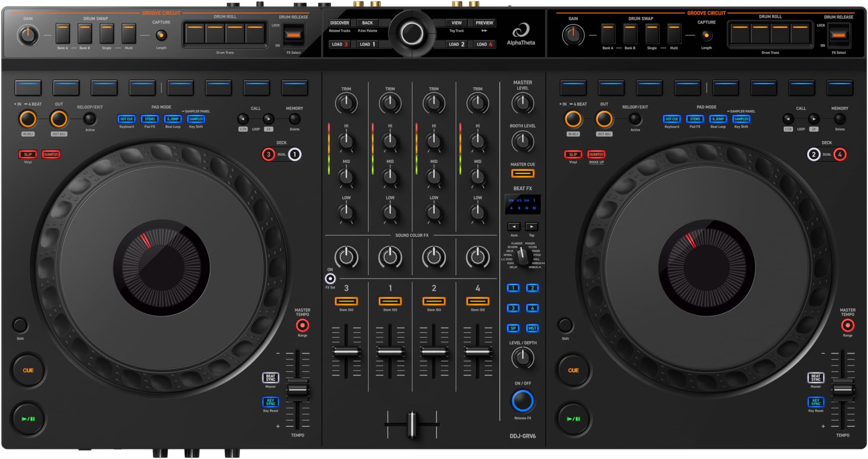Viewport: 868px width, 459px height.
Task: Toggle MASTER TEMPO on left deck
Action: [x=302, y=326]
